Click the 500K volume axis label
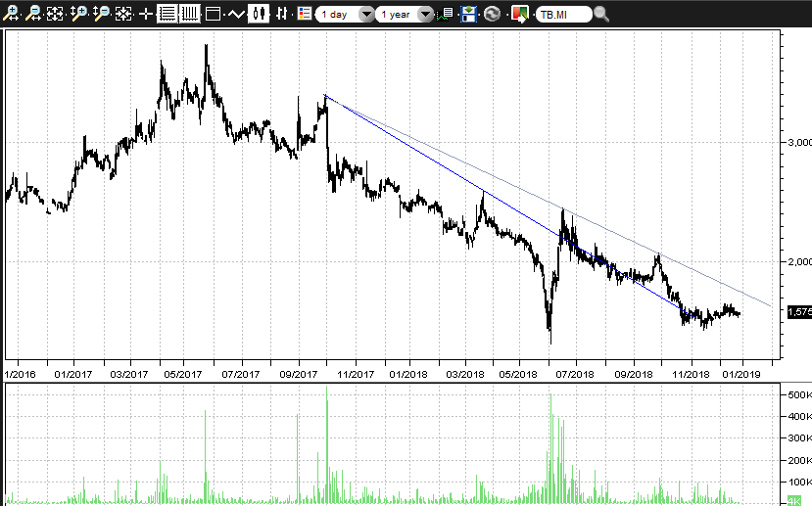812x506 pixels. (799, 394)
